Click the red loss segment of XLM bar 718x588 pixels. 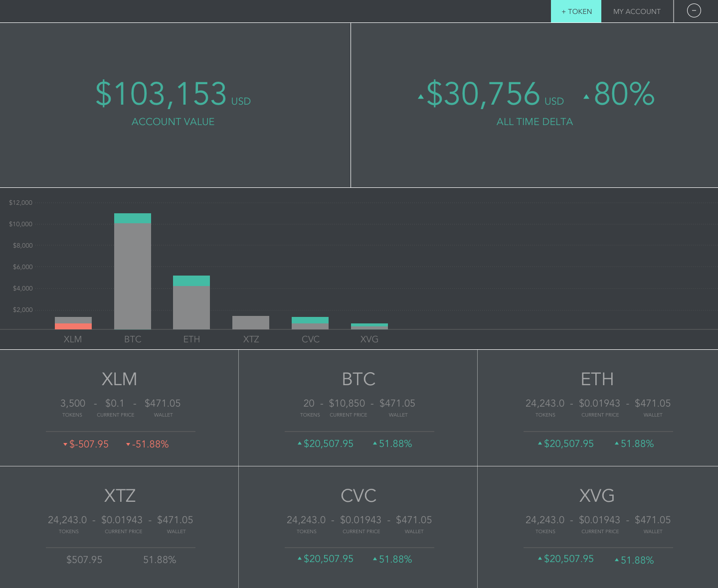(x=73, y=326)
